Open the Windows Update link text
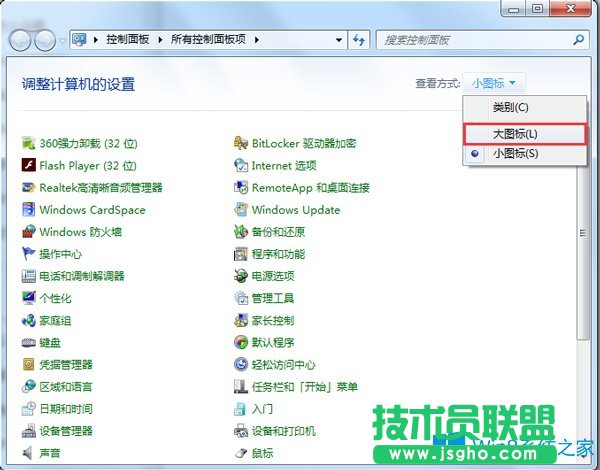 (296, 210)
